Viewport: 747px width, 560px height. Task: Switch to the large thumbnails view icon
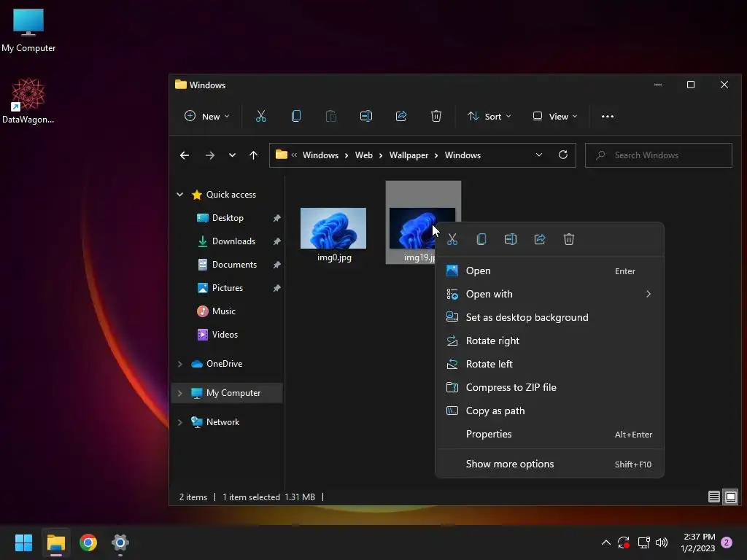[x=731, y=497]
